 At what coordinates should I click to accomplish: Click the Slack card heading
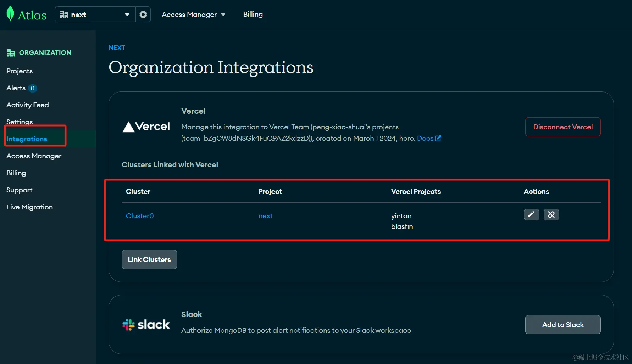coord(192,314)
